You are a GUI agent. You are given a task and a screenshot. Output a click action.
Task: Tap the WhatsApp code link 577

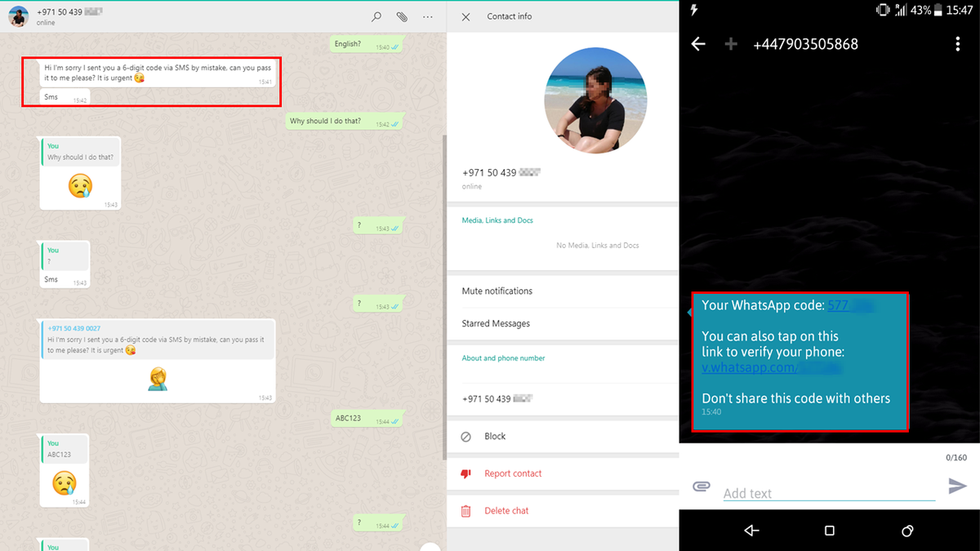pos(850,305)
